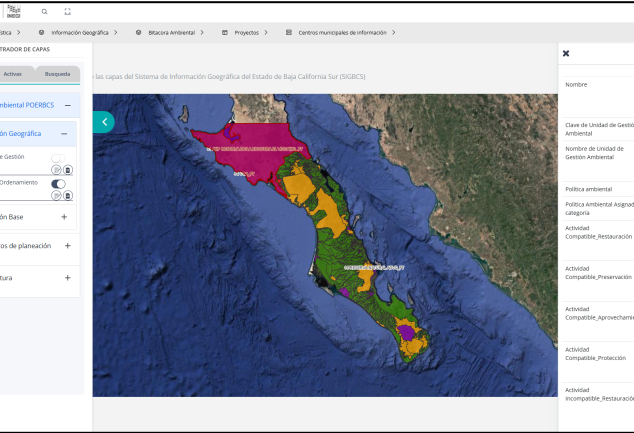634x433 pixels.
Task: Expand the planeación section plus
Action: point(68,245)
